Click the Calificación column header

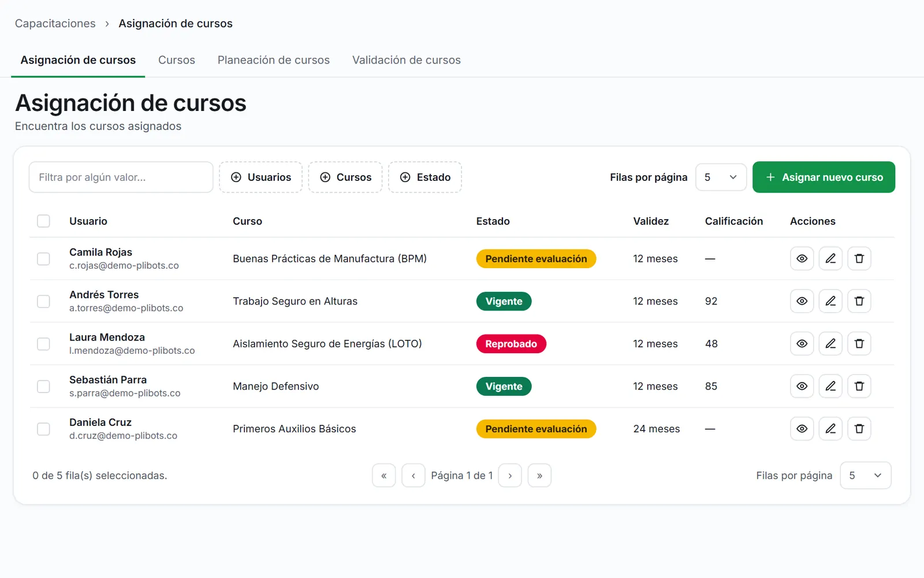pyautogui.click(x=734, y=221)
